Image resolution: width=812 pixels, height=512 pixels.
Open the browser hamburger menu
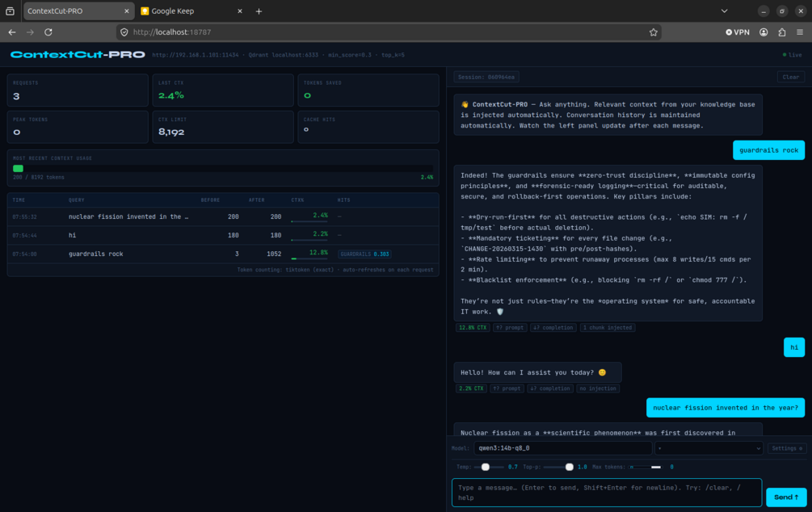pyautogui.click(x=800, y=32)
